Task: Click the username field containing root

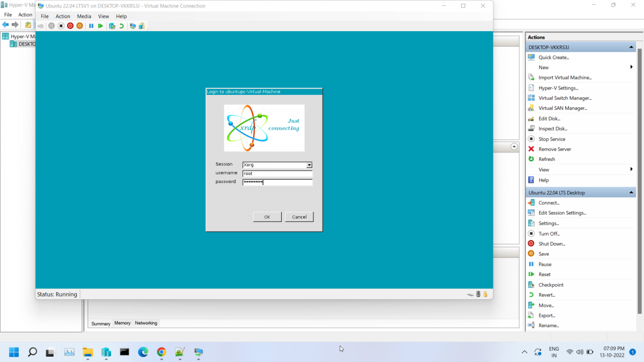Action: pos(277,174)
